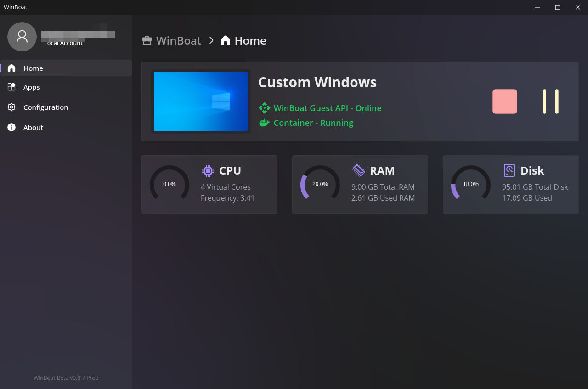This screenshot has width=588, height=389.
Task: Open Configuration in the sidebar
Action: pos(45,107)
